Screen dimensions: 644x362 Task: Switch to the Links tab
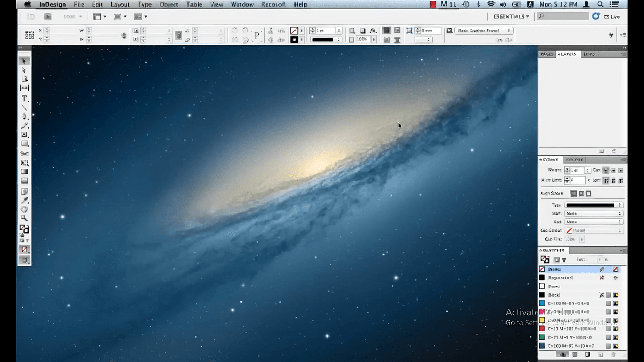589,54
